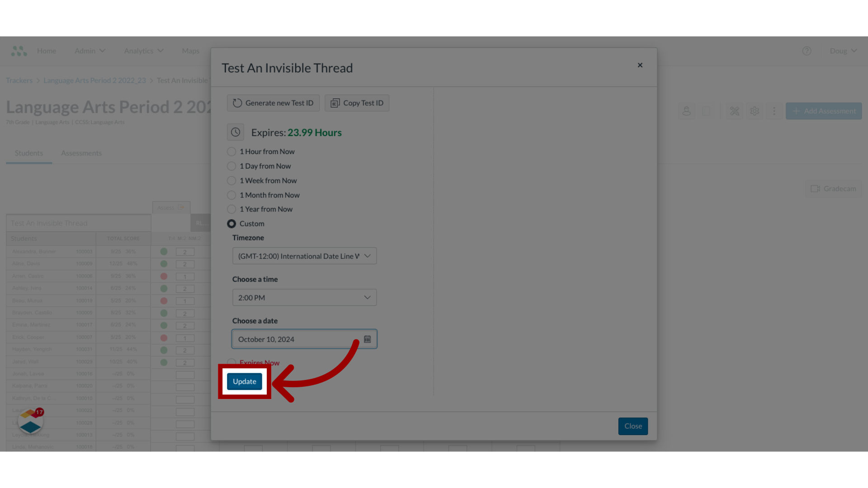Open the date picker calendar dropdown
868x488 pixels.
368,338
